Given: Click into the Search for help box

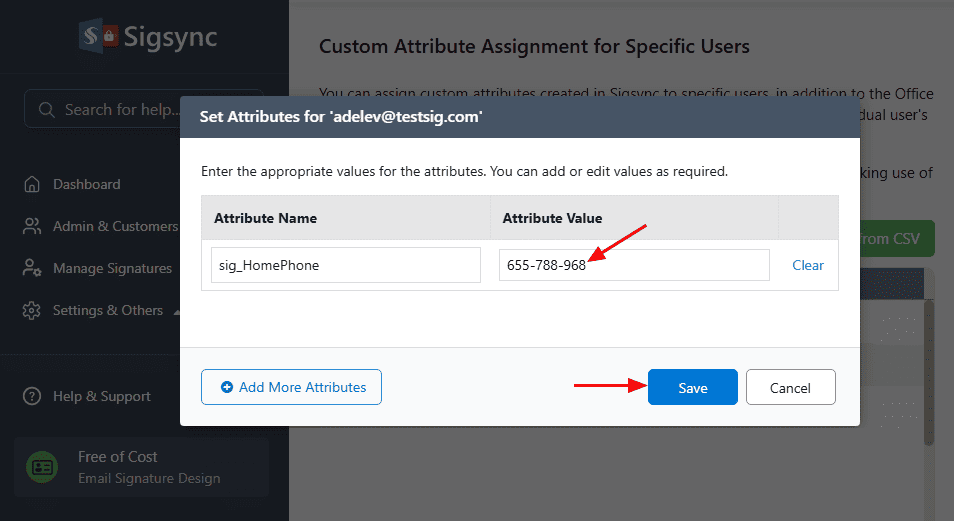Looking at the screenshot, I should [x=120, y=109].
